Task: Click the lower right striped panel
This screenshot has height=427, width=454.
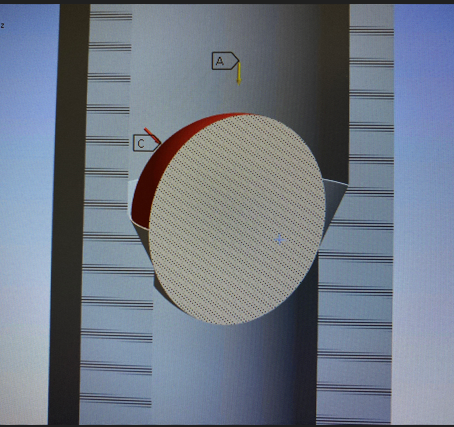Action: 355,333
